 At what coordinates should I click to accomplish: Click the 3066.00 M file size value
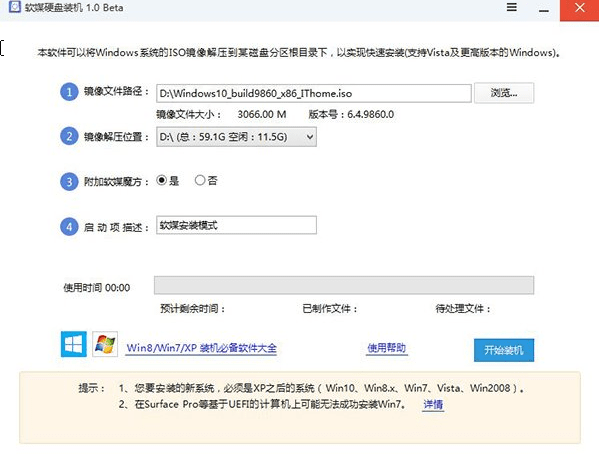point(262,114)
